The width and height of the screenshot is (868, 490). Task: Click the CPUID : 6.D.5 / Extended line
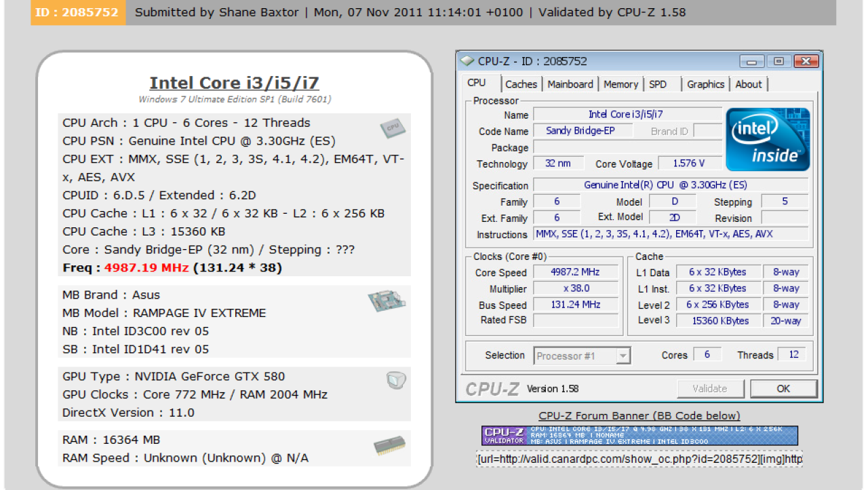tap(159, 195)
